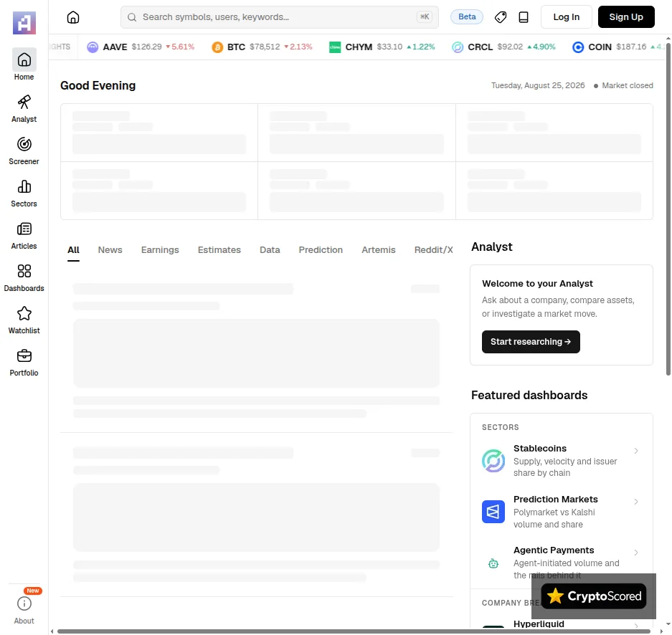Expand the Prediction Markets chevron
This screenshot has width=672, height=635.
(636, 502)
